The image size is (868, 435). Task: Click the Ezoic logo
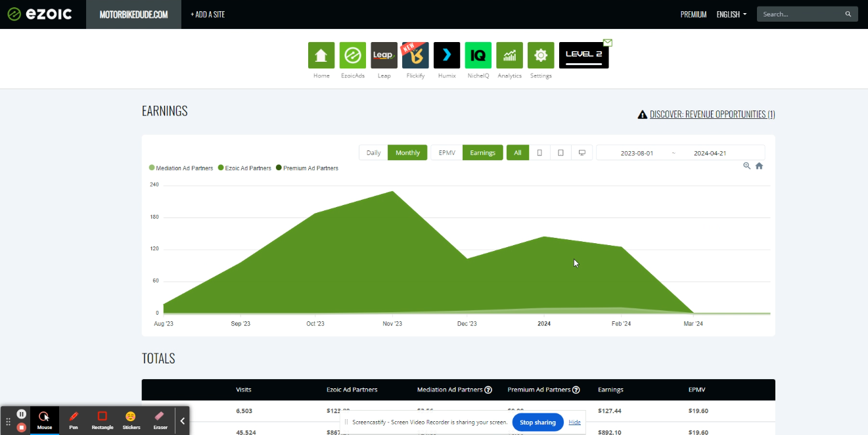click(39, 14)
